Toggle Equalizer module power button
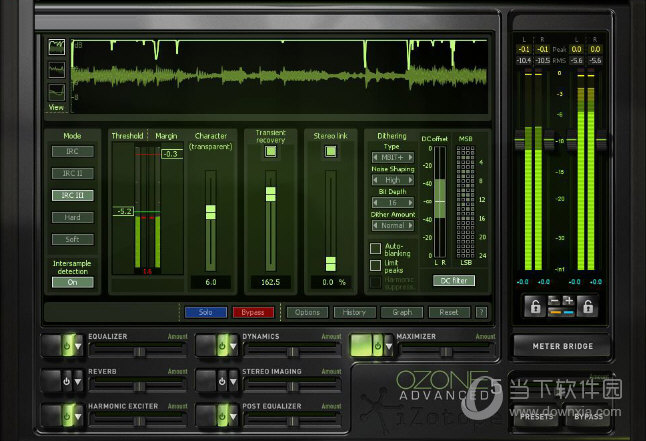This screenshot has width=646, height=441. [x=67, y=345]
